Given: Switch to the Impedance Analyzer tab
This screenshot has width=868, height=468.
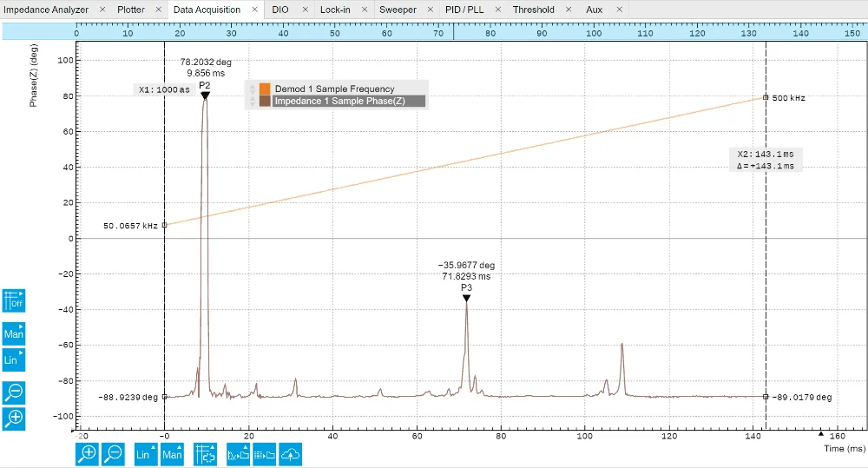Looking at the screenshot, I should [46, 10].
